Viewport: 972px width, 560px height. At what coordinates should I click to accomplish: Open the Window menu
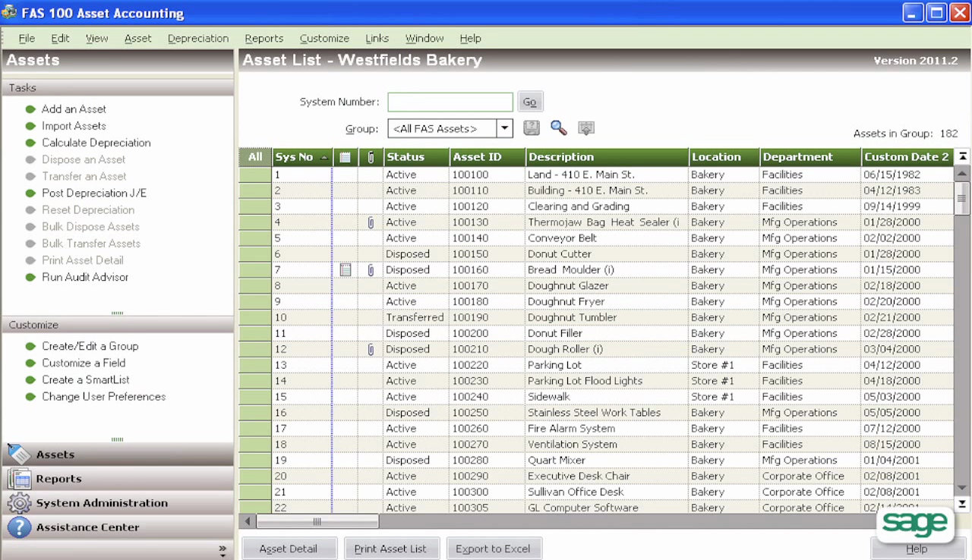(x=424, y=38)
